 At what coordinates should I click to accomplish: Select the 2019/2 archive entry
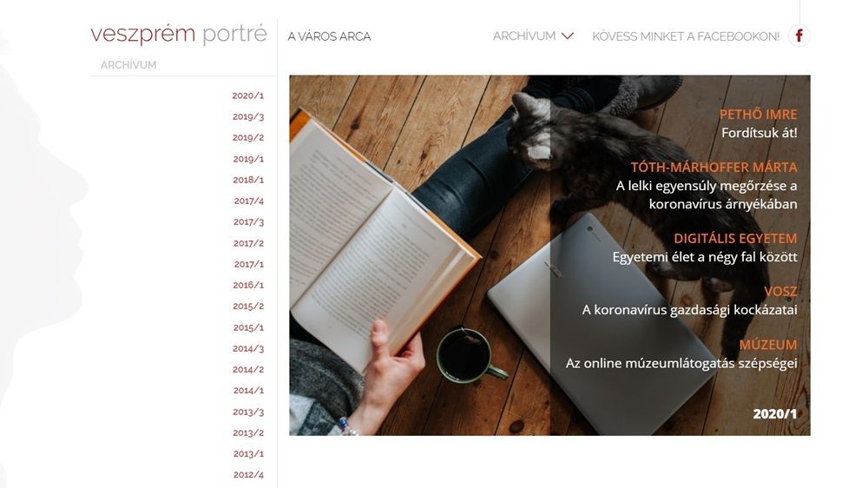pyautogui.click(x=248, y=138)
